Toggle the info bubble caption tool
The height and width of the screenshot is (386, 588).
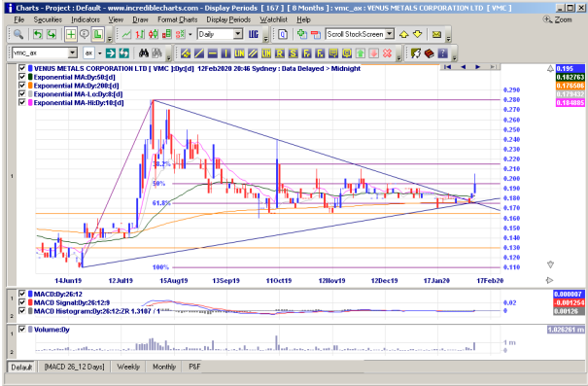85,34
